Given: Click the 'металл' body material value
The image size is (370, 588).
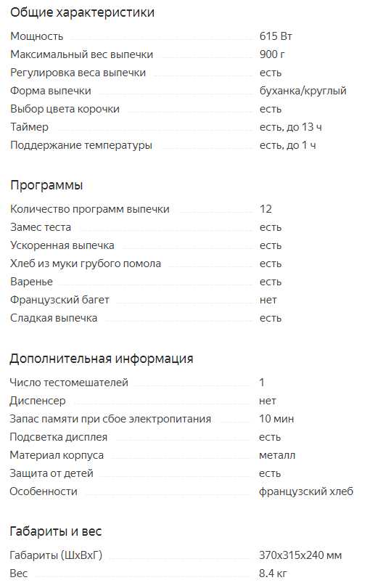Looking at the screenshot, I should [x=277, y=455].
